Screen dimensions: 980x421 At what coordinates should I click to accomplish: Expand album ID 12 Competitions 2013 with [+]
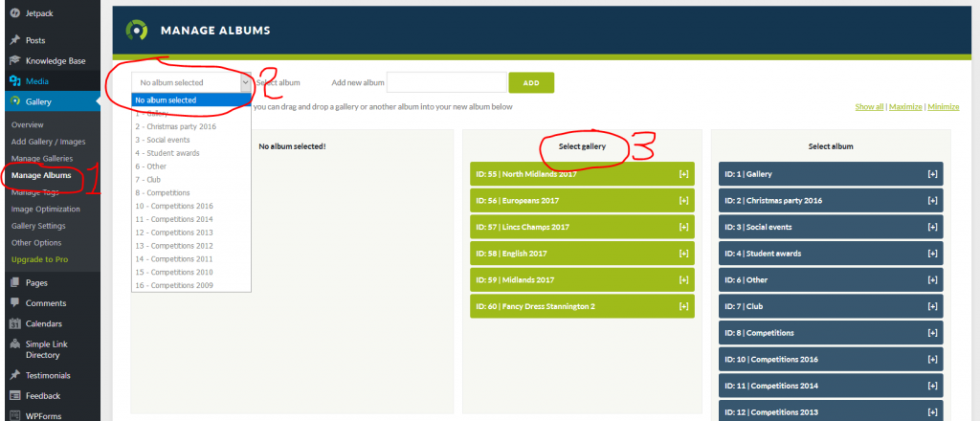click(932, 412)
